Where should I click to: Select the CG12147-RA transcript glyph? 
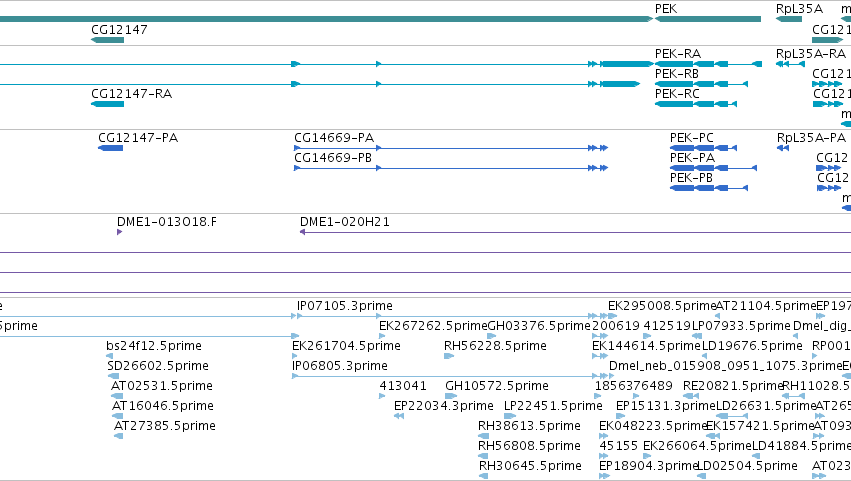tap(107, 104)
